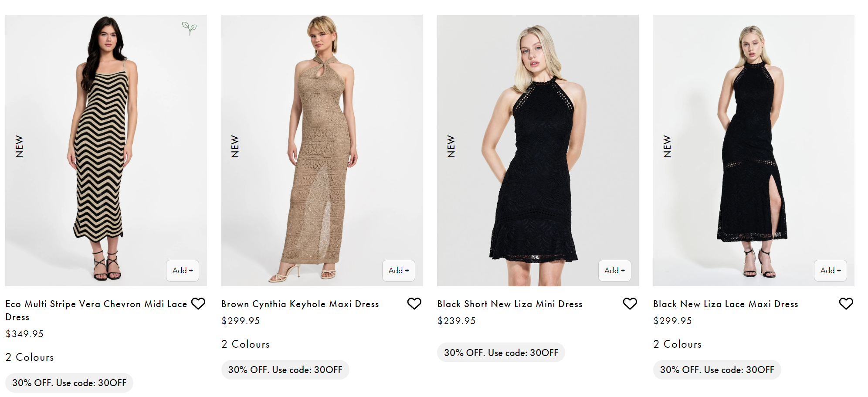Open Eco Multi Stripe Vera Chevron product title

(96, 304)
